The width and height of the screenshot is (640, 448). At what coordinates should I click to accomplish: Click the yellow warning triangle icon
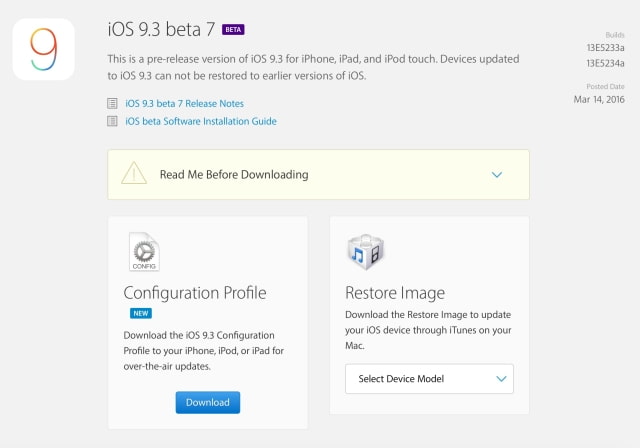134,174
